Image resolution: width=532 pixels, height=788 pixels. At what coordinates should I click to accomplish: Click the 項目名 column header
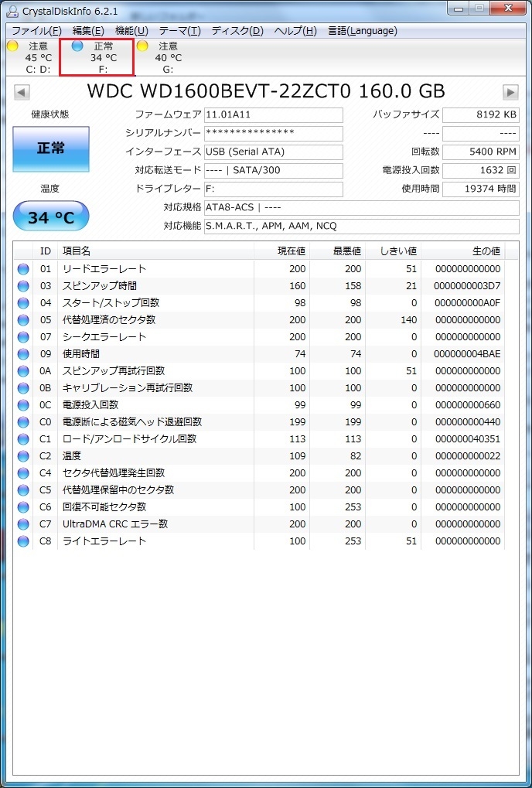(x=155, y=251)
